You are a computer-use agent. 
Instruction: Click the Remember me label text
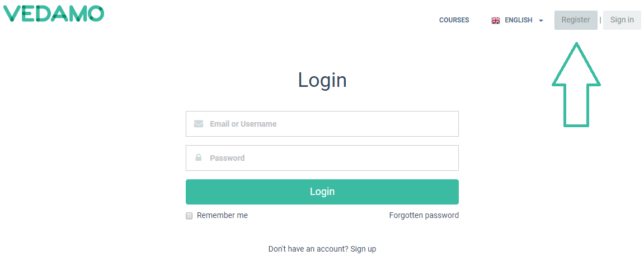click(222, 215)
